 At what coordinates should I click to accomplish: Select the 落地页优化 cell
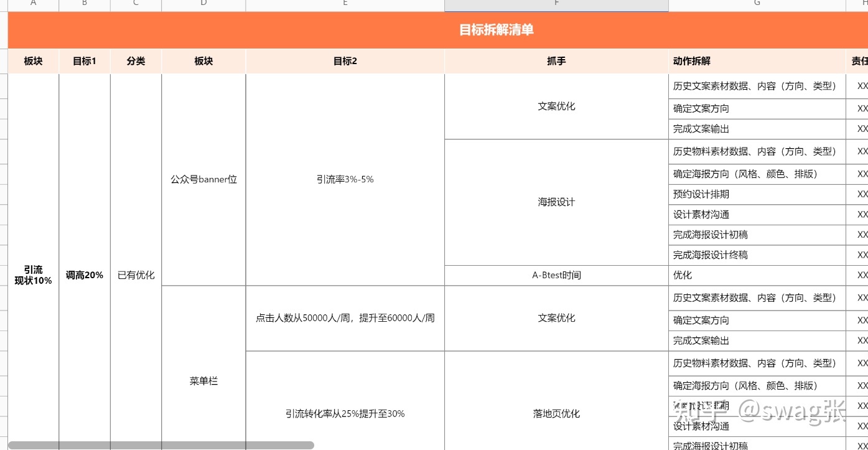coord(556,413)
